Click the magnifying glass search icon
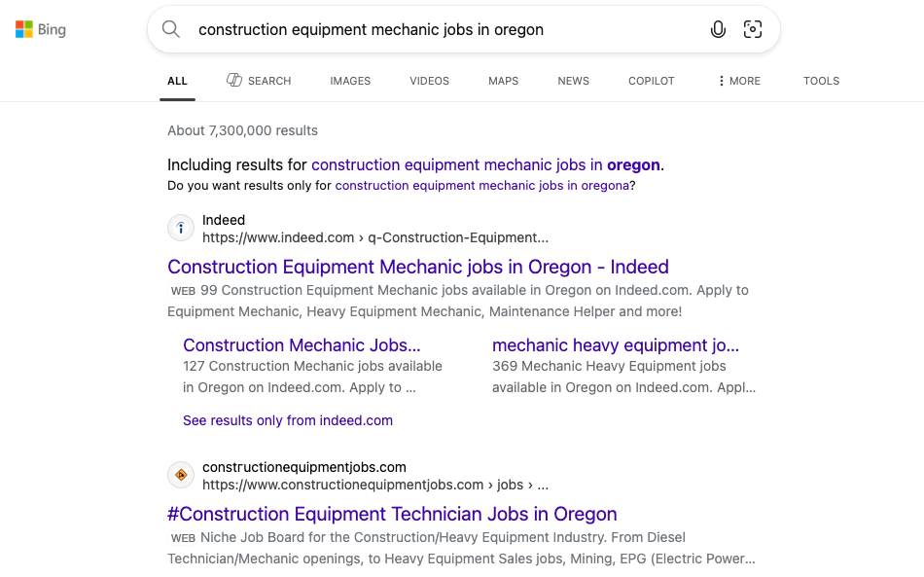This screenshot has width=924, height=577. click(x=171, y=29)
